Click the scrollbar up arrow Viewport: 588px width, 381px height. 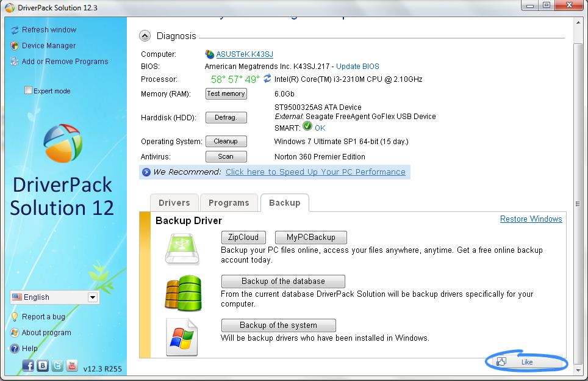coord(578,23)
